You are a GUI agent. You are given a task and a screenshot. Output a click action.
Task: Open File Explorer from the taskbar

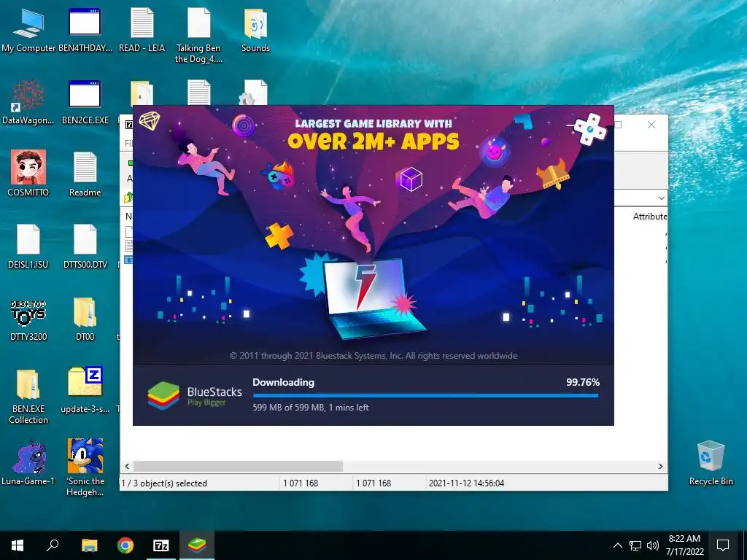89,545
